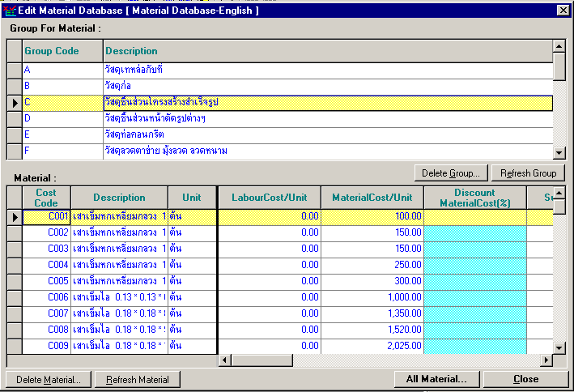Click the Unit column header
This screenshot has height=392, width=574.
point(192,198)
